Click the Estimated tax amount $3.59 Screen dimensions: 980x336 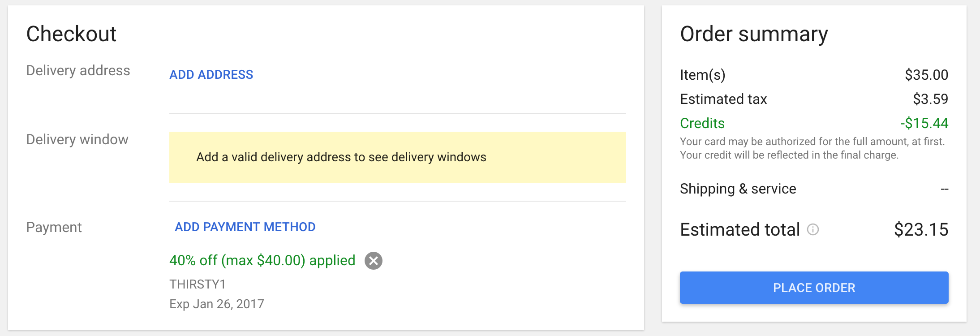pyautogui.click(x=930, y=99)
